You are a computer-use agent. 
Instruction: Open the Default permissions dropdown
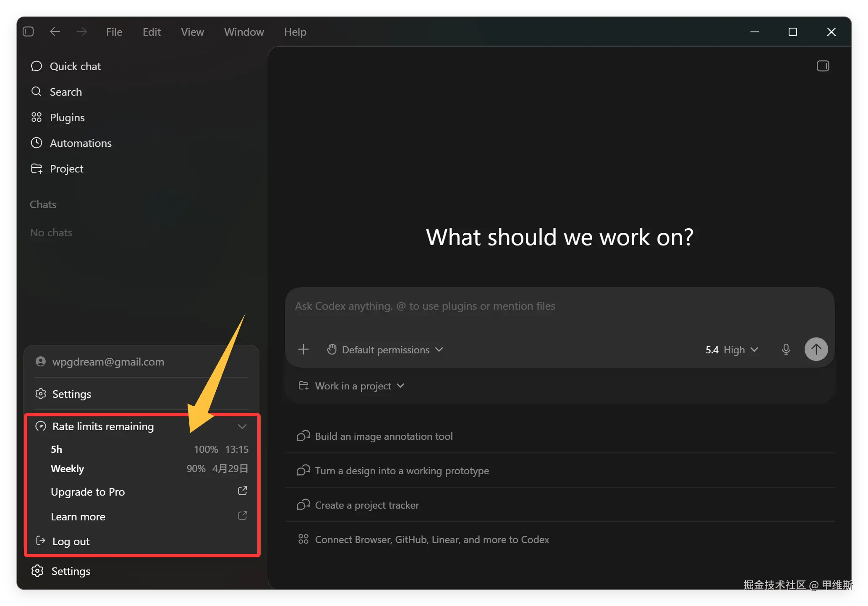tap(385, 350)
